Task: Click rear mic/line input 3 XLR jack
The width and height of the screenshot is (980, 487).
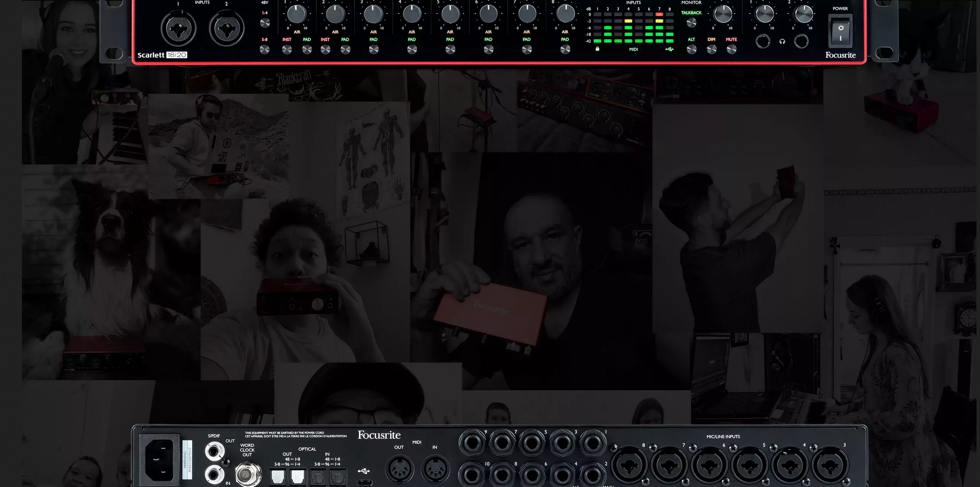Action: point(830,465)
